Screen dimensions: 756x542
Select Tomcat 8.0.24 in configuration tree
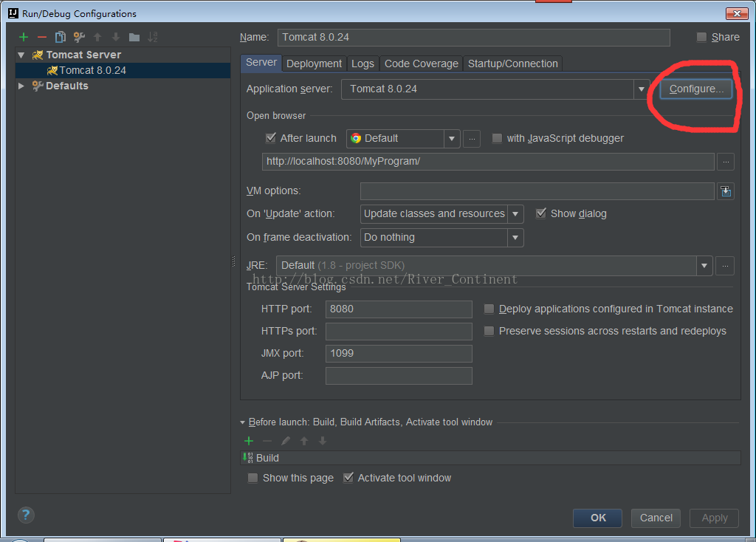(123, 70)
